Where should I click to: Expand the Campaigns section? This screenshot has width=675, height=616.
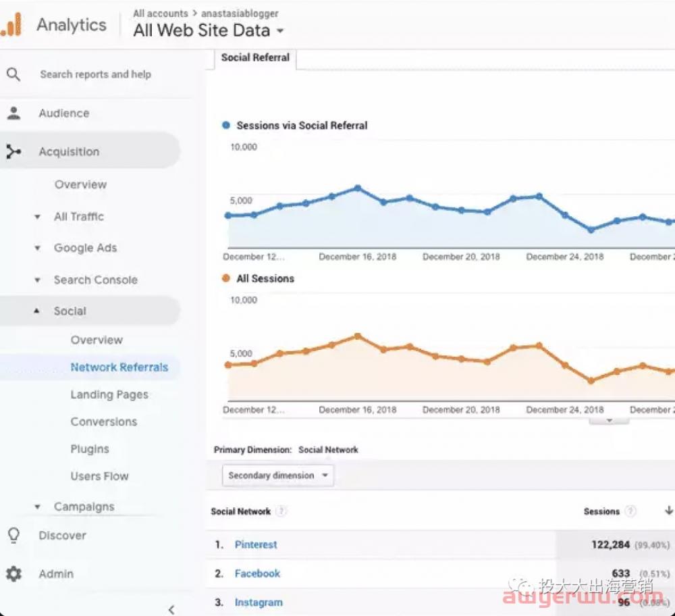pyautogui.click(x=37, y=507)
